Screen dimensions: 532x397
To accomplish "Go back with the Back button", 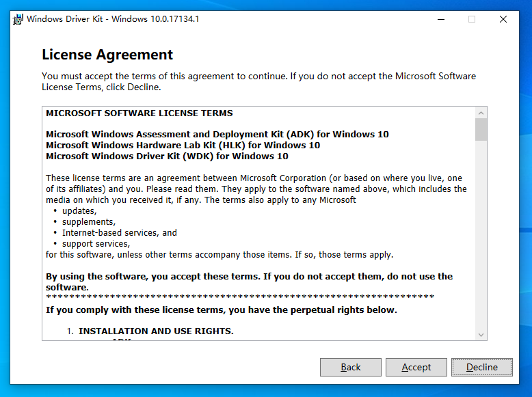I will point(351,367).
